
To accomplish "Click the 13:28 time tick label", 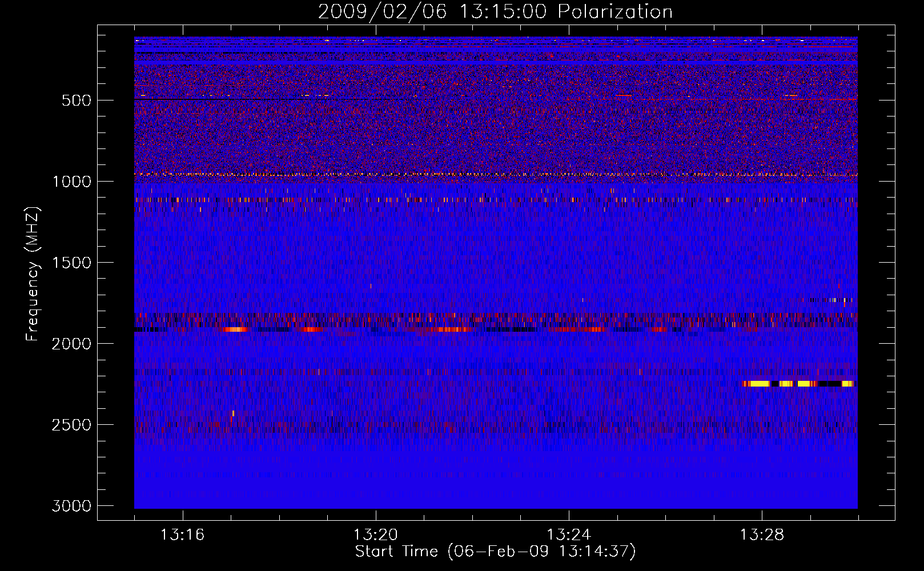I will coord(762,535).
